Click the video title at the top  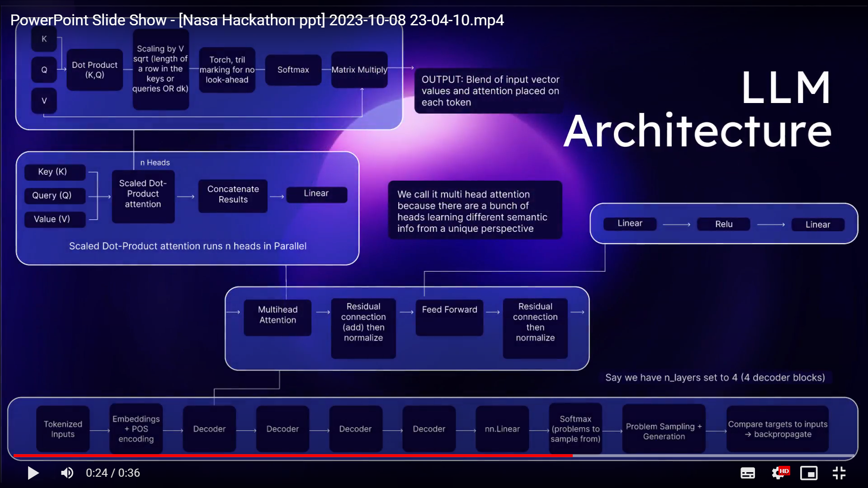pyautogui.click(x=257, y=20)
